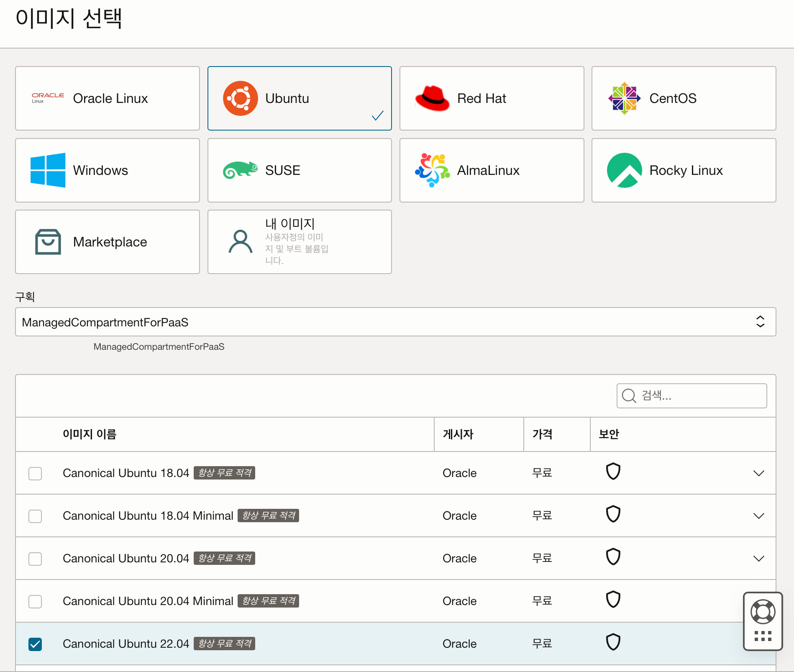Click the SUSE chameleon logo

coord(240,170)
